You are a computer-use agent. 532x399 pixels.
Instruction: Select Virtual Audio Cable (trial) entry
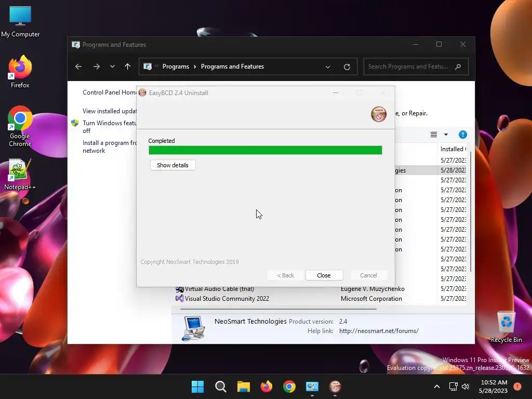[219, 289]
